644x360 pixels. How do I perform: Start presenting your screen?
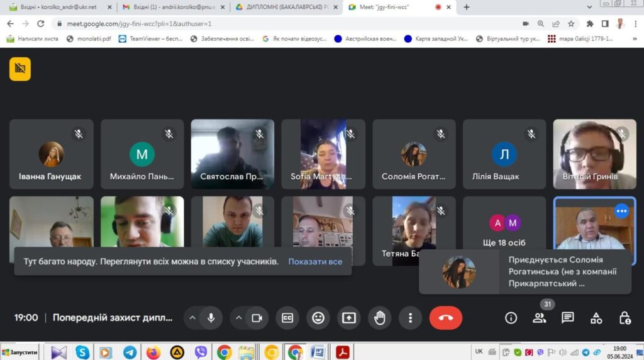pos(349,318)
